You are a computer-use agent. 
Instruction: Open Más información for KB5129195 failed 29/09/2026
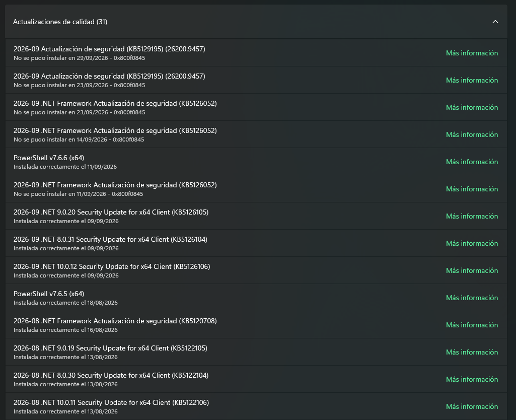pos(472,53)
